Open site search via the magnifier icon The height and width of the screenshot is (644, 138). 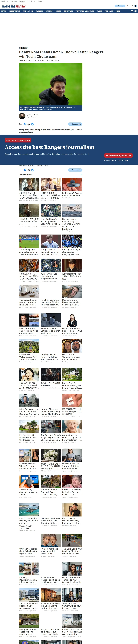(136, 11)
